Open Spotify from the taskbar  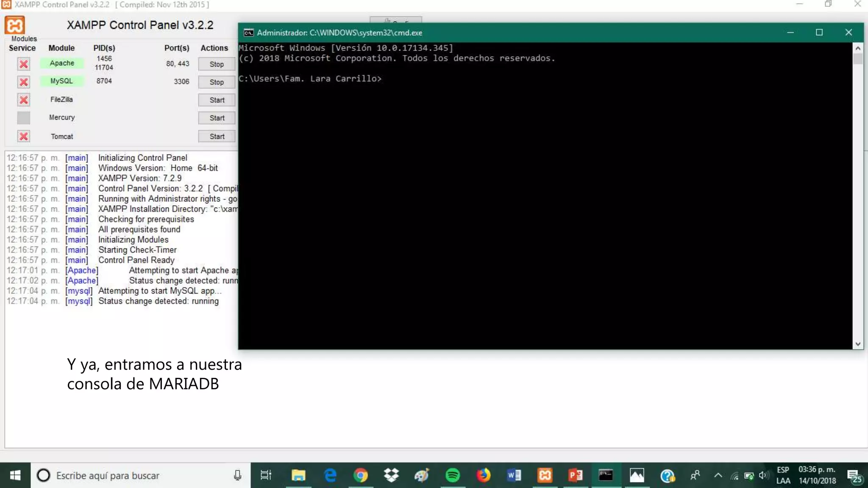tap(453, 475)
